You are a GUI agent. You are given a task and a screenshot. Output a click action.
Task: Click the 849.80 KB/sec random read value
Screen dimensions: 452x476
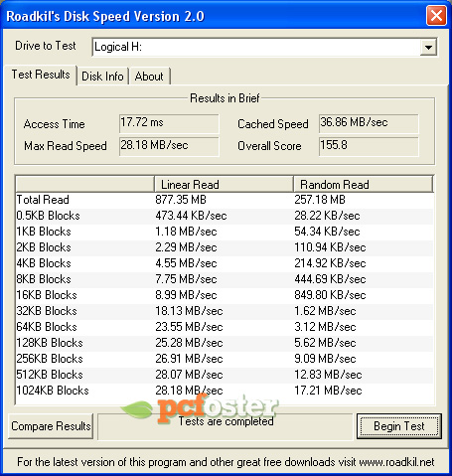pos(330,295)
